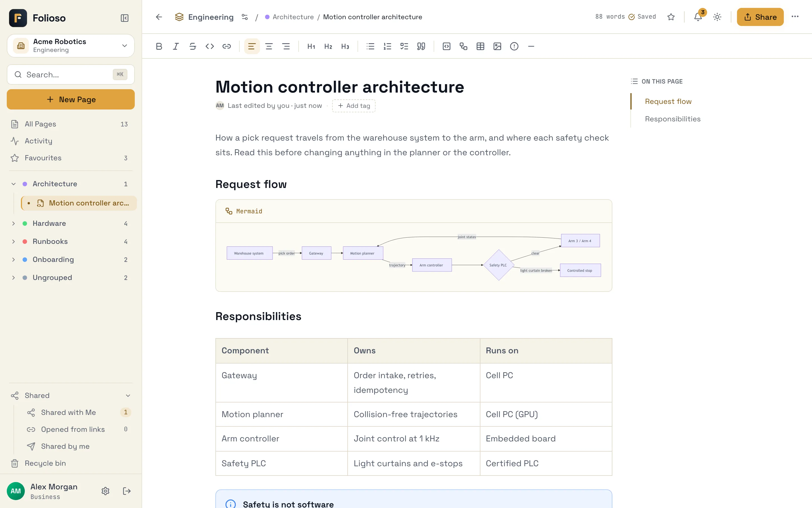Open Engineering space settings icon
The width and height of the screenshot is (812, 508).
tap(245, 17)
